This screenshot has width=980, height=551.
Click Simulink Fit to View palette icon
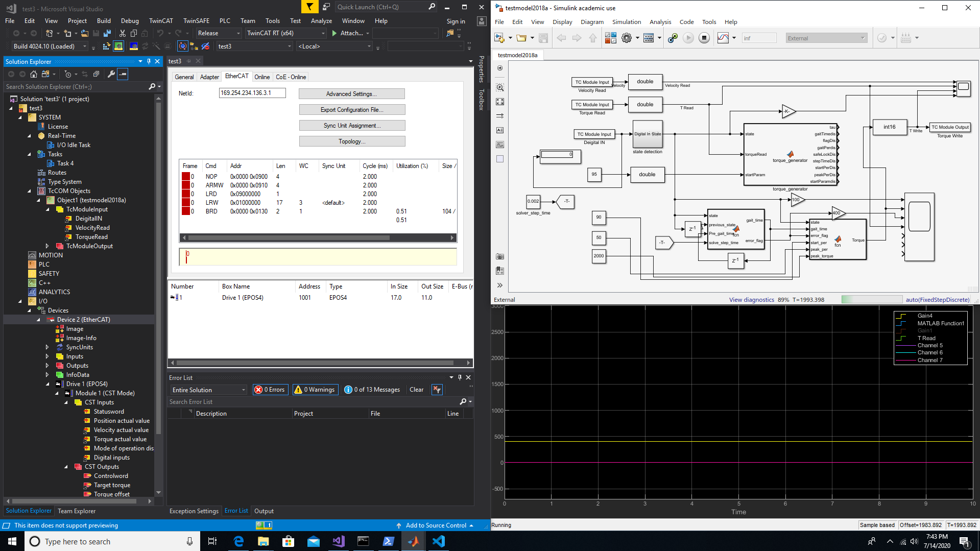pos(500,102)
